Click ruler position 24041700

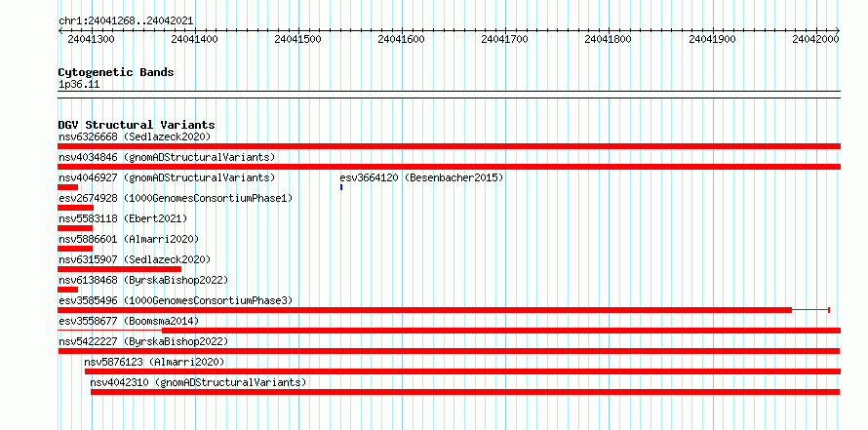(x=505, y=39)
